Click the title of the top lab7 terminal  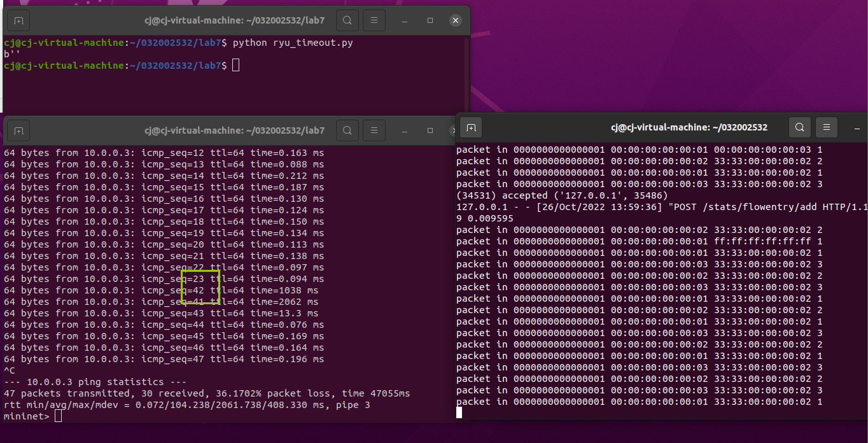(234, 20)
